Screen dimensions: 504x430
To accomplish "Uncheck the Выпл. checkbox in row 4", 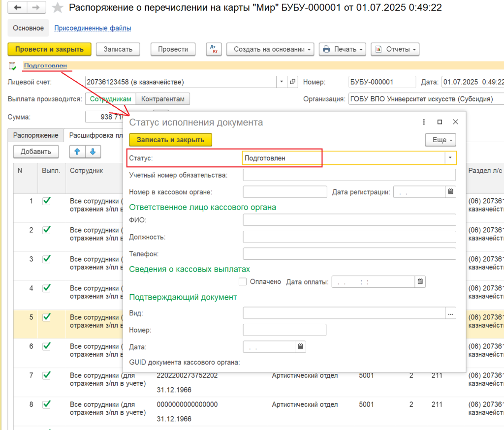I will point(47,288).
